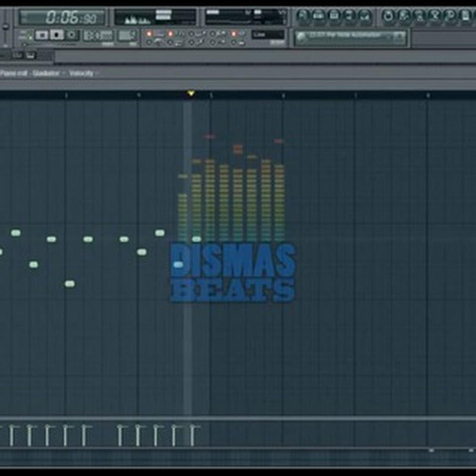Click the project info shortcut icon

click(451, 15)
